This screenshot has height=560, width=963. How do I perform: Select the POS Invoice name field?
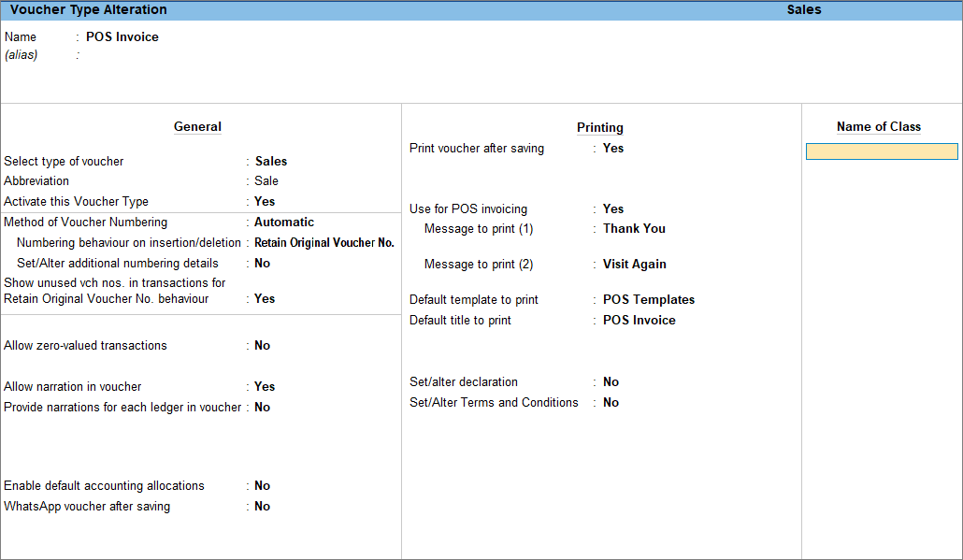pyautogui.click(x=122, y=36)
